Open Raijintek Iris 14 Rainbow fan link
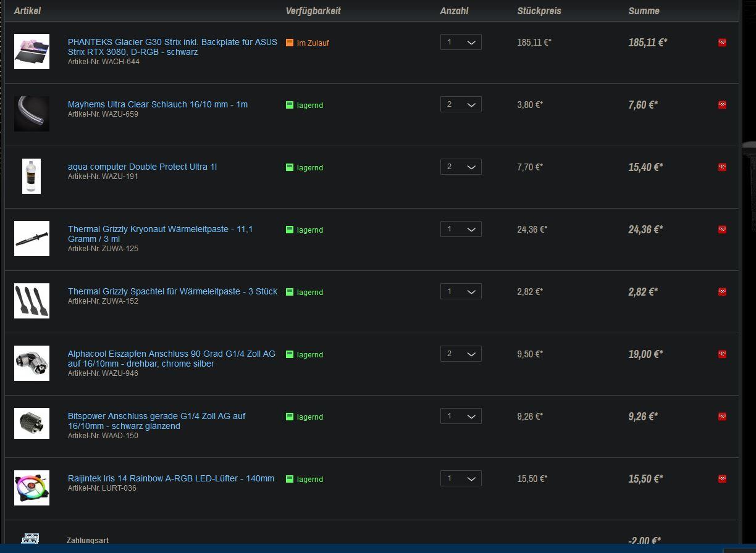 point(171,478)
